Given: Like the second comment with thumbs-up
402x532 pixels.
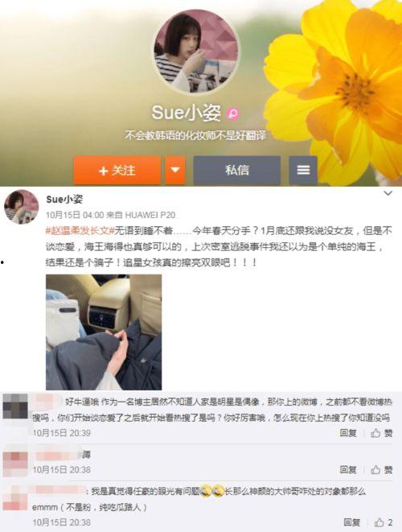Looking at the screenshot, I should (x=381, y=469).
